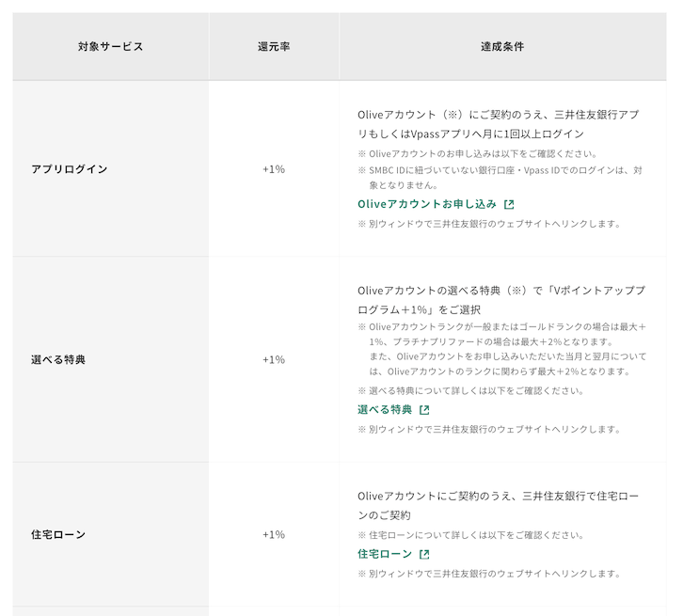The height and width of the screenshot is (616, 683).
Task: Select the 達成条件 column header
Action: pos(502,47)
